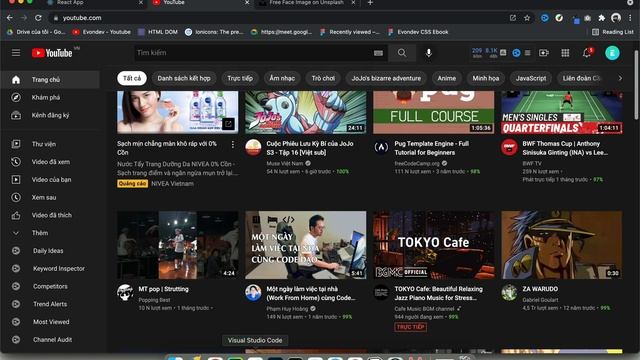The image size is (640, 360).
Task: Open the NIVEA ad thumbnail
Action: [x=178, y=112]
